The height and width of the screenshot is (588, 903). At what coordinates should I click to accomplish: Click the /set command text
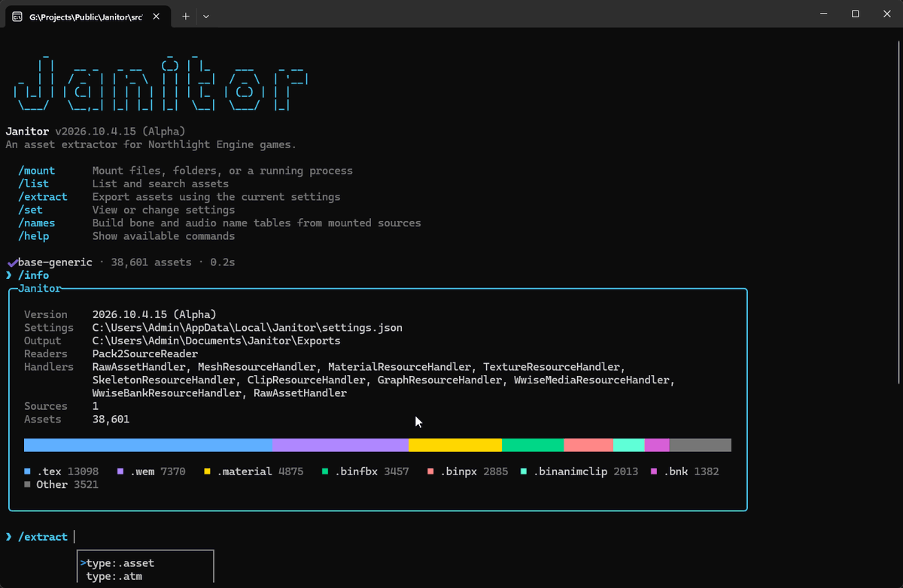coord(30,210)
